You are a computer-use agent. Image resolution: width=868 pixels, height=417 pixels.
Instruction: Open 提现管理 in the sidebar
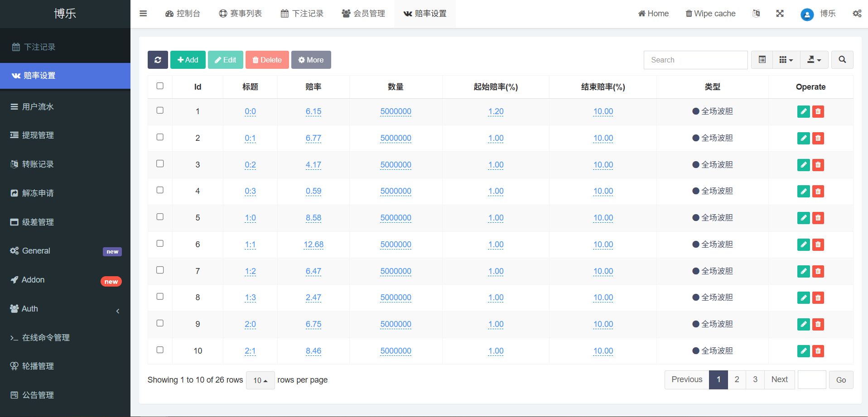tap(38, 135)
